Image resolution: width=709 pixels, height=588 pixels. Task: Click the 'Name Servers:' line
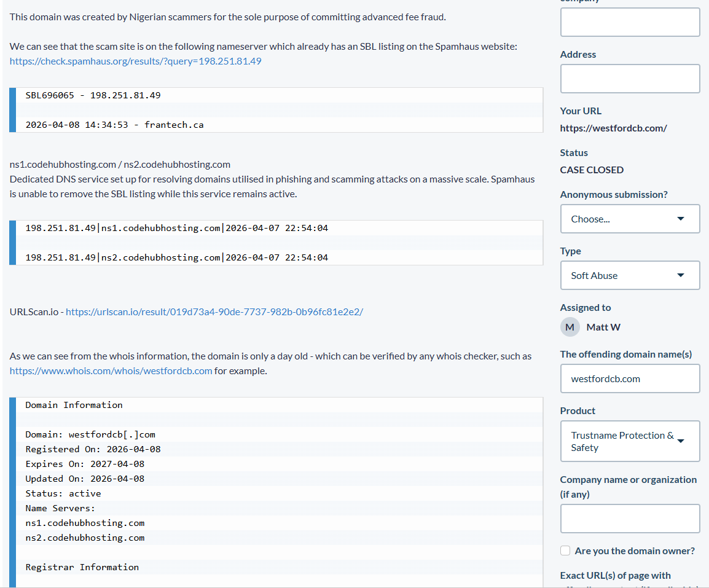(x=60, y=508)
